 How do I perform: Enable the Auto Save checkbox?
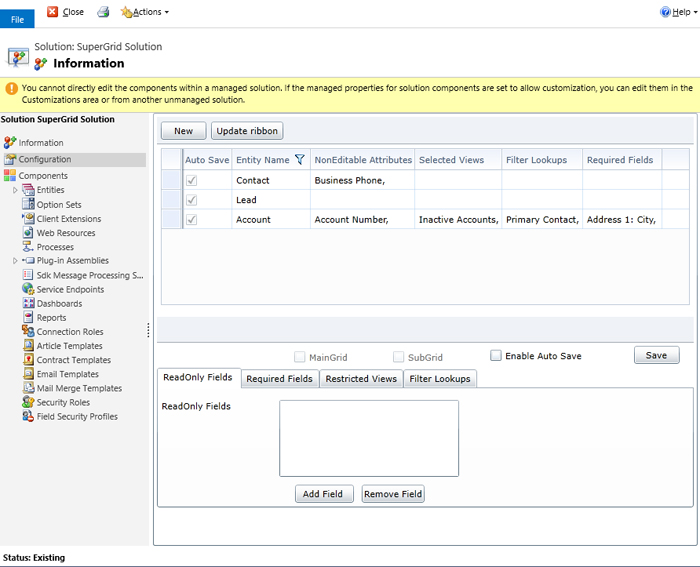tap(496, 356)
